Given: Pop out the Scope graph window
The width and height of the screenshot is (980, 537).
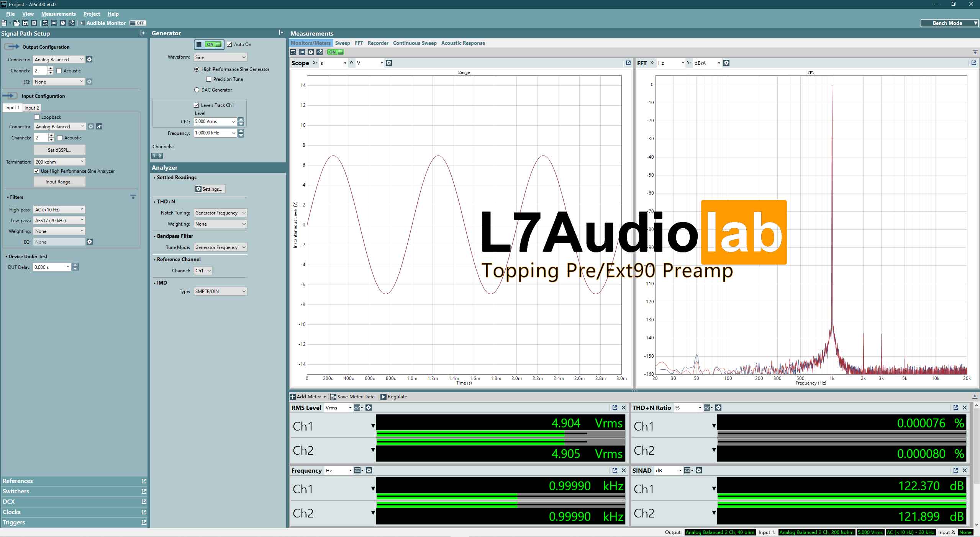Looking at the screenshot, I should click(x=628, y=63).
